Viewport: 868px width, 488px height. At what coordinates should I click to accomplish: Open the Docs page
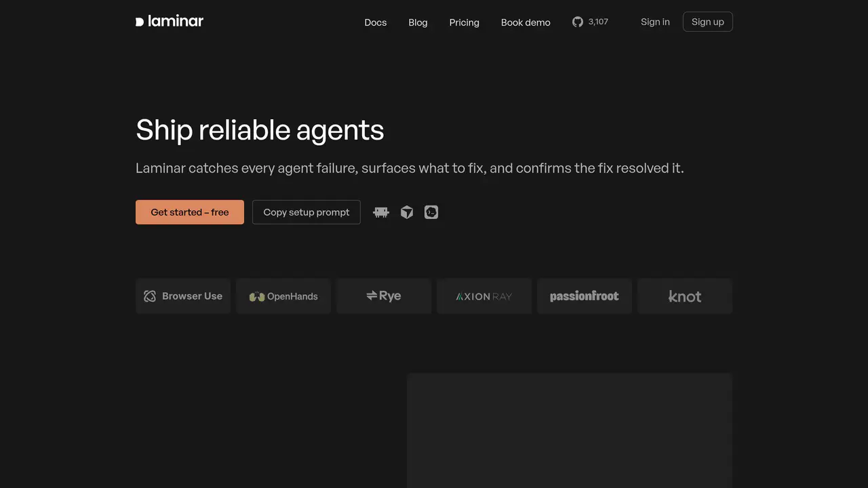[x=376, y=22]
